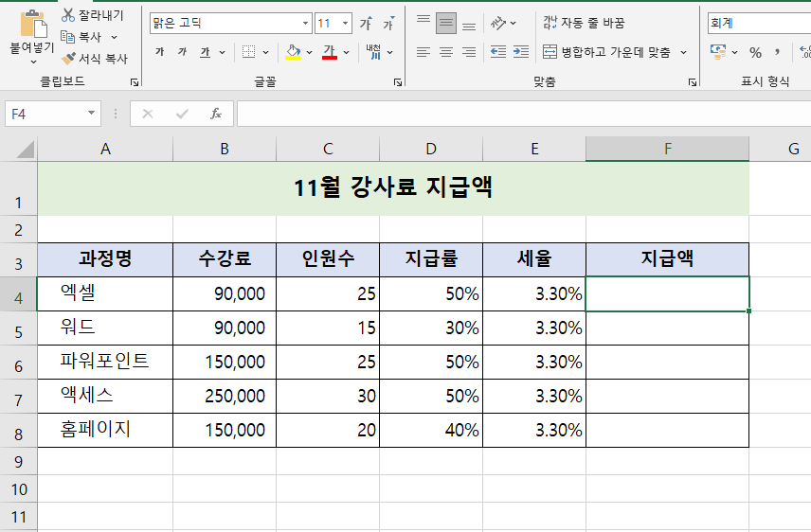Click title cell 11월 강사료 지급액
This screenshot has width=811, height=532.
tap(393, 187)
